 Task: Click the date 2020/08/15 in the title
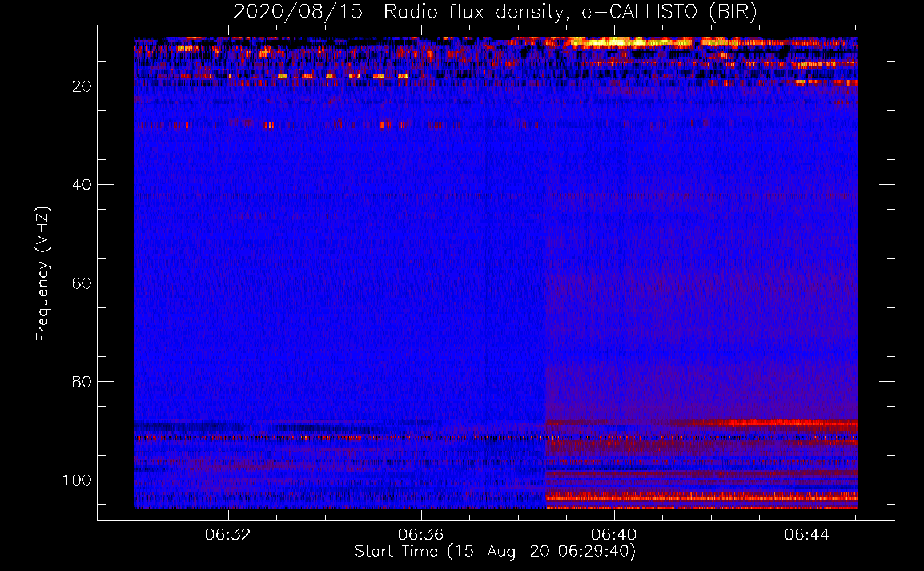[298, 11]
